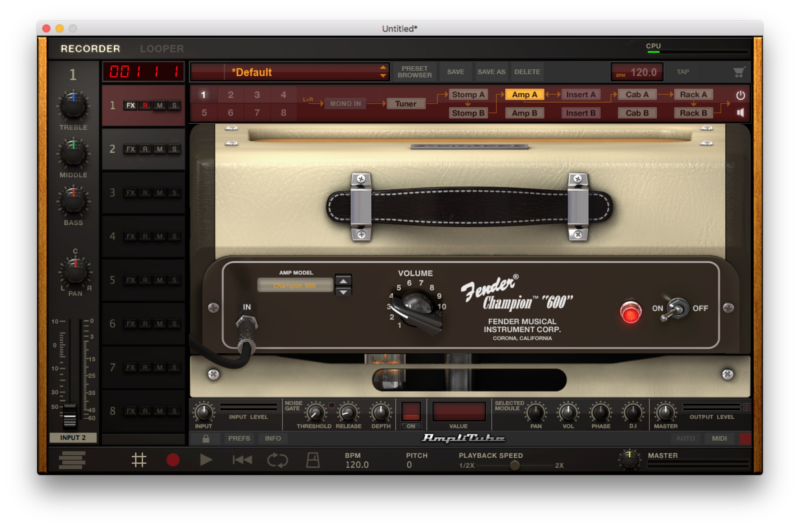
Task: Solo track 1 with S button
Action: coord(175,106)
